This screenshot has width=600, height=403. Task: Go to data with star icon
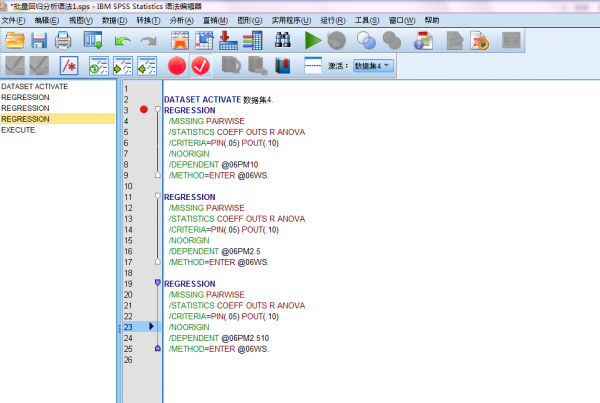[x=180, y=40]
